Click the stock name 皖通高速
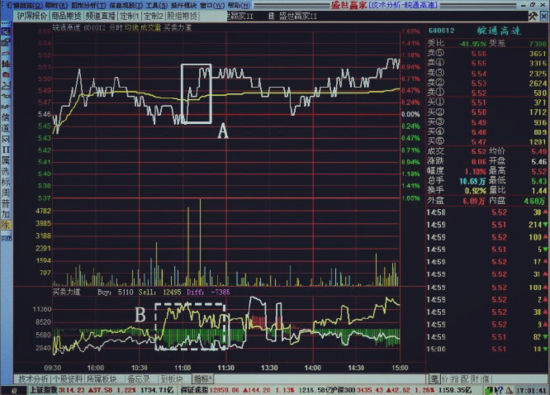This screenshot has height=395, width=550. (x=498, y=31)
